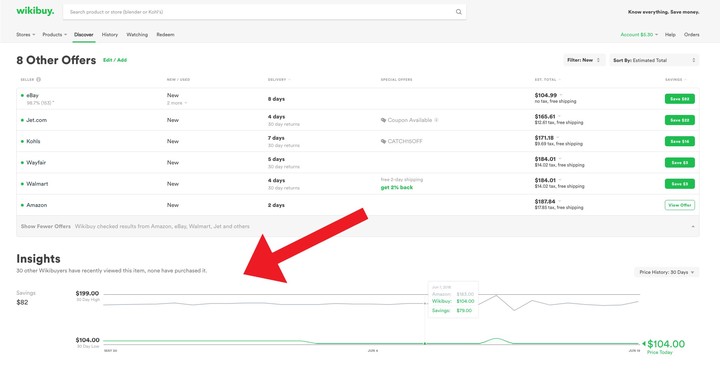Image resolution: width=720 pixels, height=371 pixels.
Task: Click the eBay seller name
Action: tap(33, 96)
